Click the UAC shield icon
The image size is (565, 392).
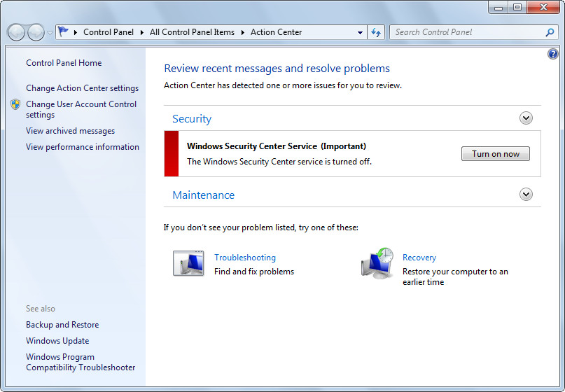click(15, 104)
